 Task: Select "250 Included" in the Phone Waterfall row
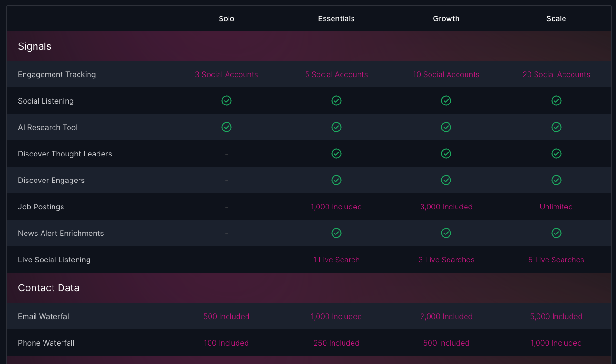click(x=336, y=343)
